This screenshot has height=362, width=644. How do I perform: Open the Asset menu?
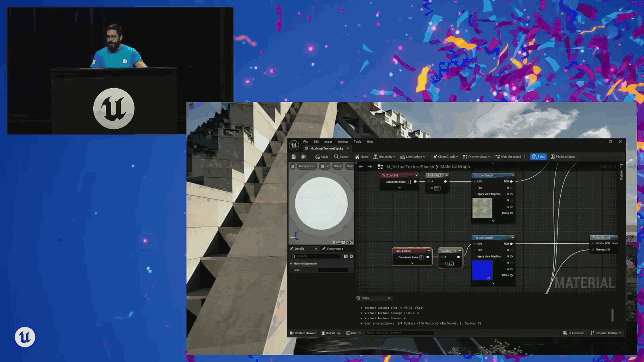tap(328, 142)
